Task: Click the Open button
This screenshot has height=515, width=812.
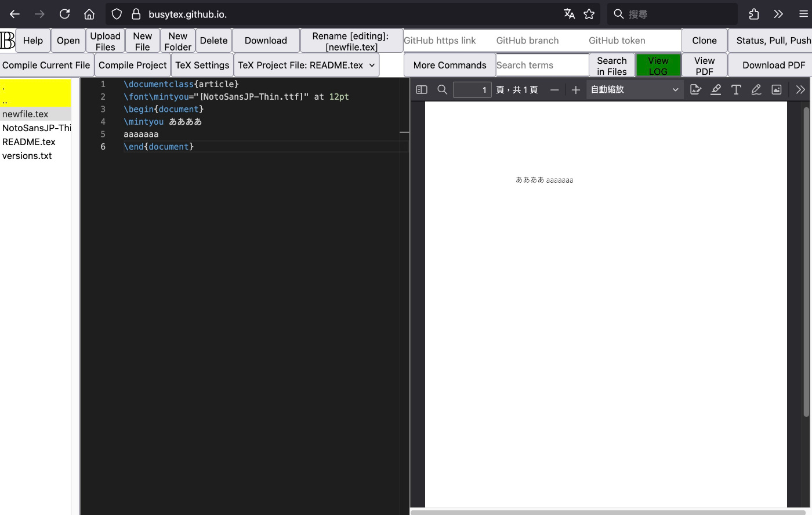Action: [68, 41]
